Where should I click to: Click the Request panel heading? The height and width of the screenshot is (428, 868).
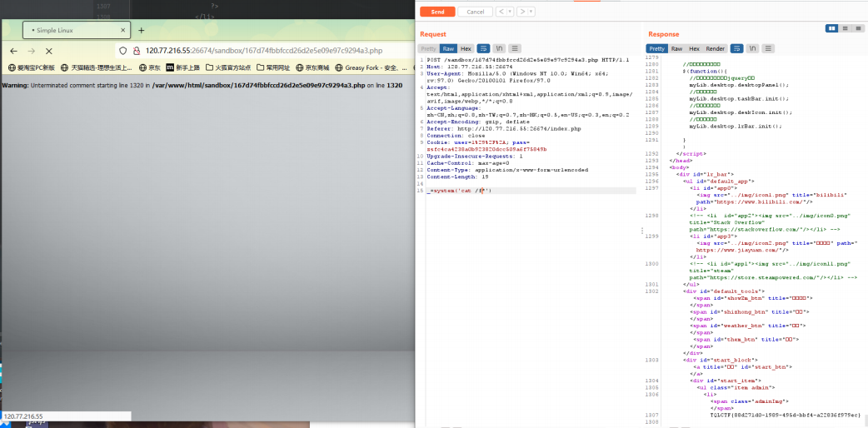coord(433,34)
